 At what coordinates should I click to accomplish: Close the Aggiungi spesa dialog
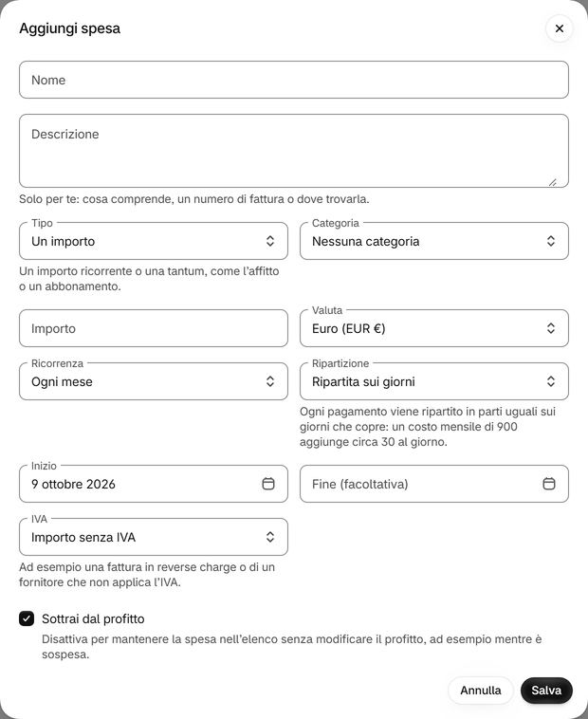tap(560, 28)
